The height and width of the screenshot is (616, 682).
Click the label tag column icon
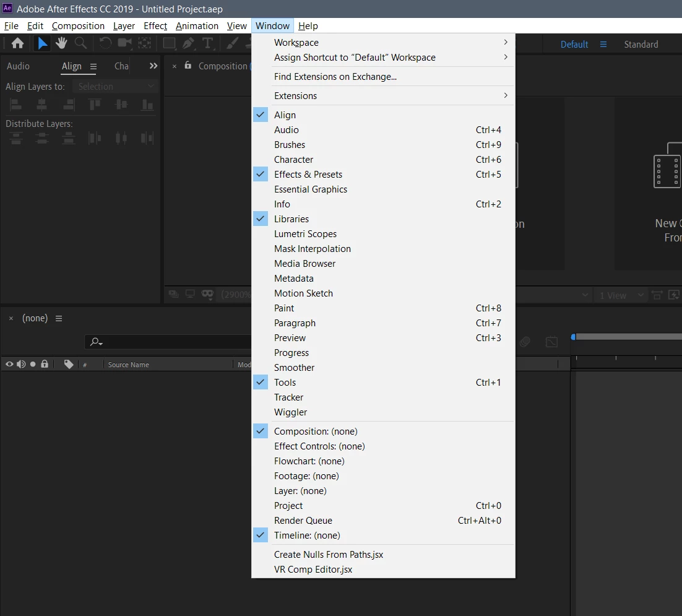[x=69, y=364]
